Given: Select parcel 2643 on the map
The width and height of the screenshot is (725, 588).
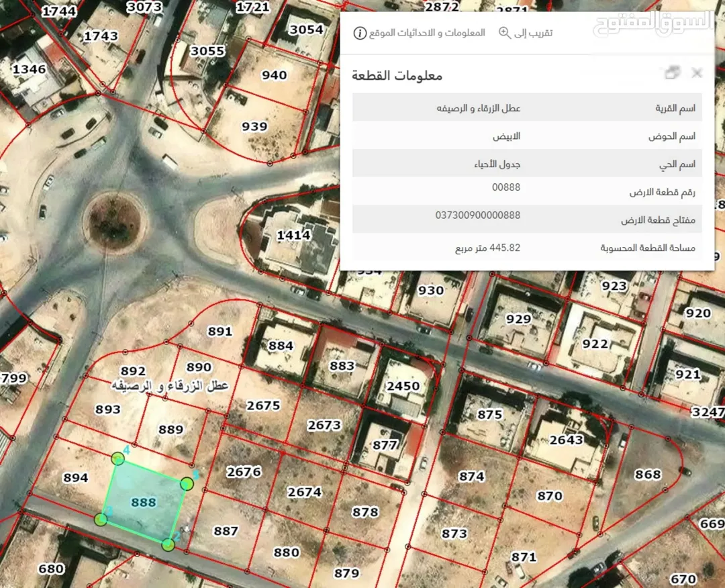Looking at the screenshot, I should tap(566, 440).
